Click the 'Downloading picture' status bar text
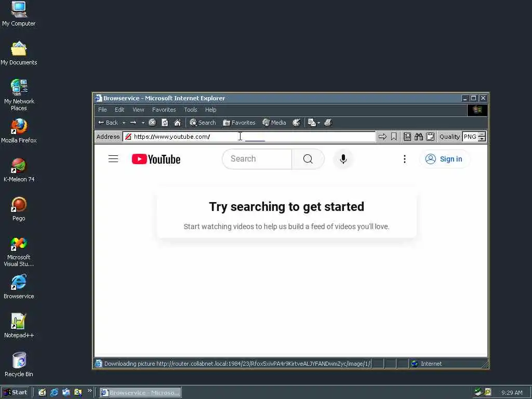The height and width of the screenshot is (399, 532). tap(237, 364)
